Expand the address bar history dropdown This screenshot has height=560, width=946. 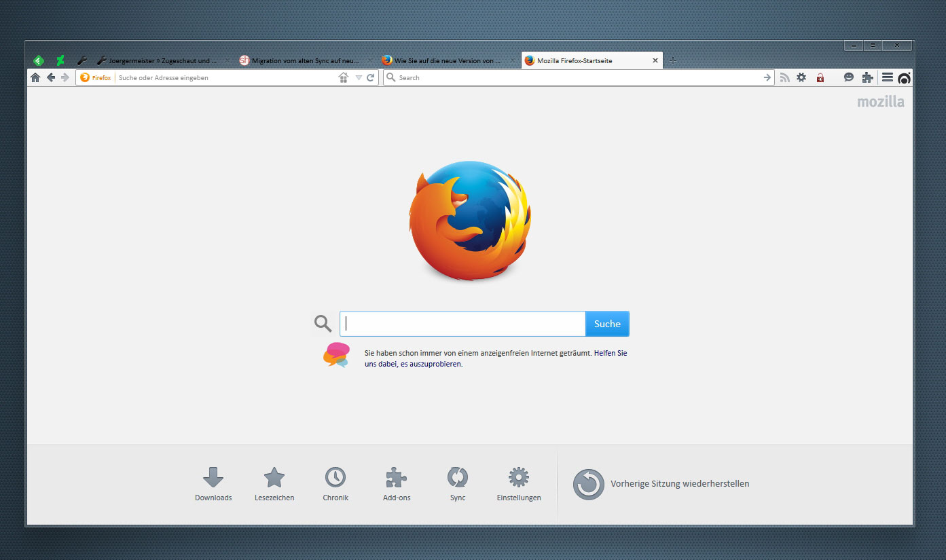point(359,78)
